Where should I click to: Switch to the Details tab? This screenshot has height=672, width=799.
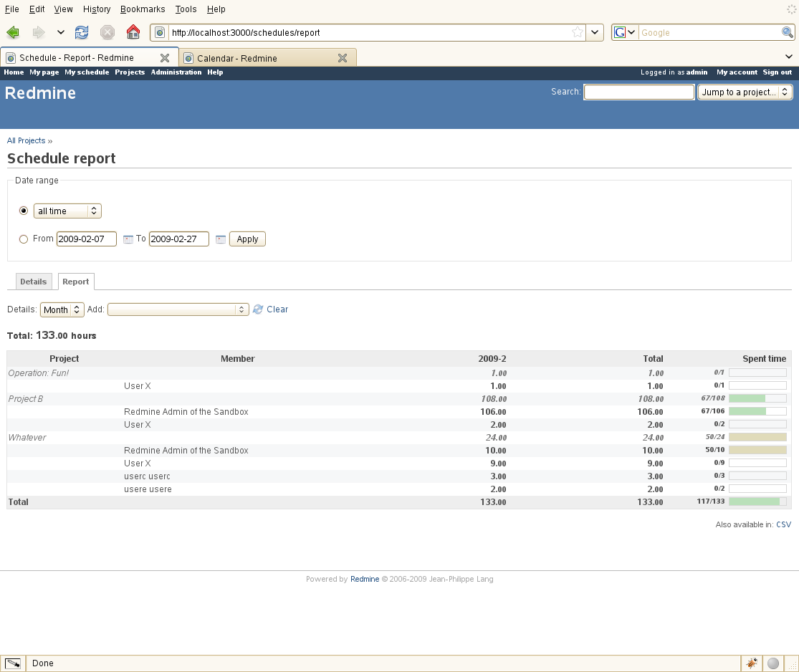pyautogui.click(x=34, y=282)
